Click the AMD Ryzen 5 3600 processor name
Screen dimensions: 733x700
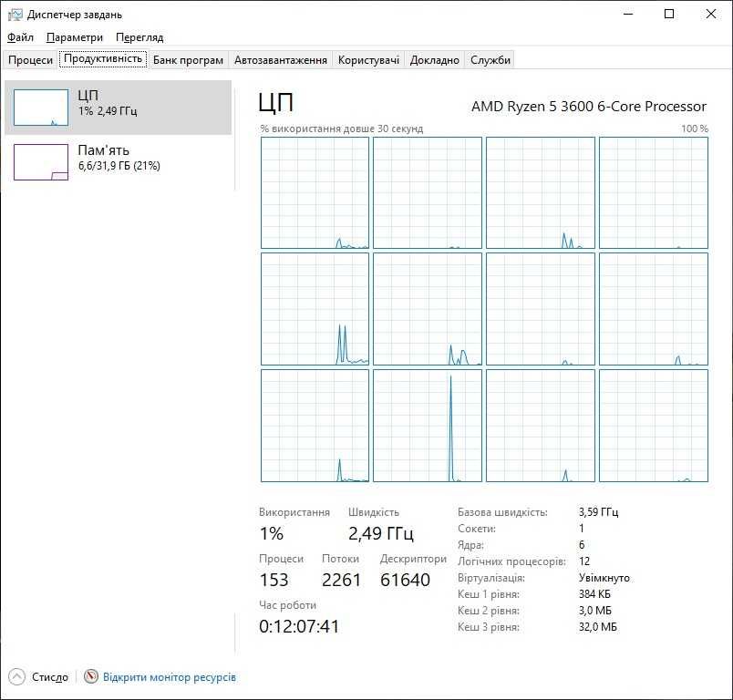[x=589, y=107]
